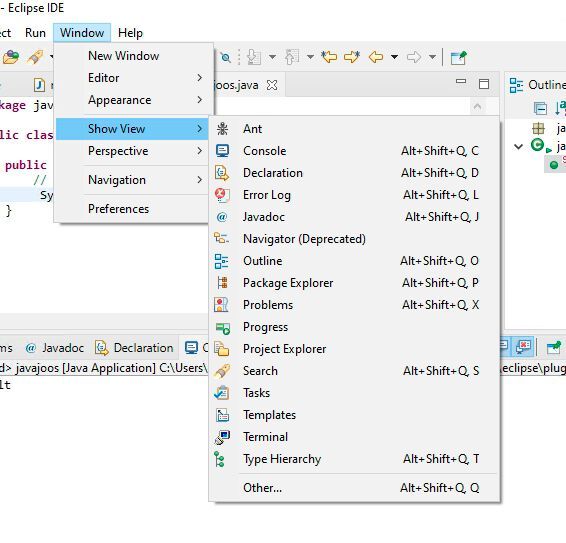The image size is (566, 543).
Task: Choose Outline from Show View list
Action: pyautogui.click(x=354, y=261)
